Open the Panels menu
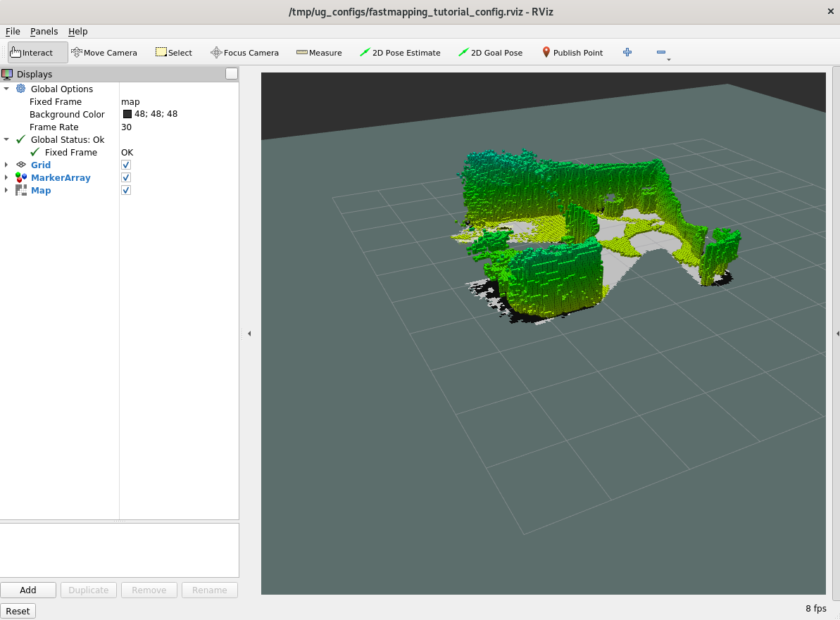Image resolution: width=840 pixels, height=620 pixels. (44, 32)
